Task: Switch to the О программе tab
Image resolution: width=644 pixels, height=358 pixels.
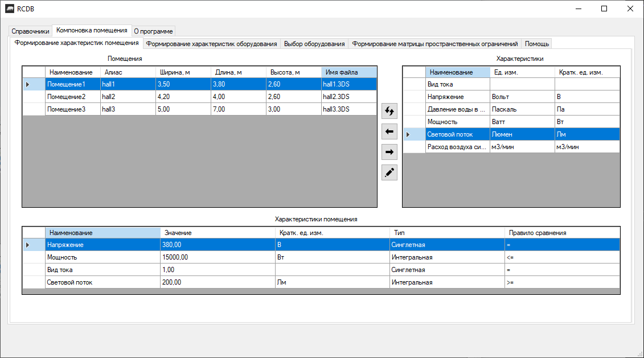Action: 153,31
